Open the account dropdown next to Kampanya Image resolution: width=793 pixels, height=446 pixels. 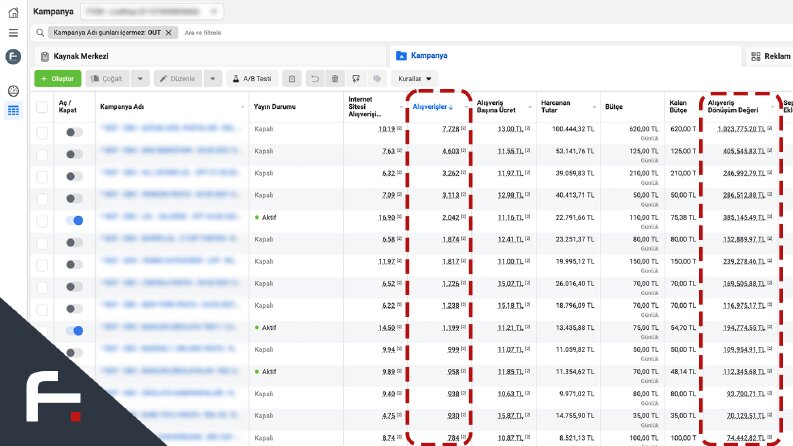(x=152, y=12)
